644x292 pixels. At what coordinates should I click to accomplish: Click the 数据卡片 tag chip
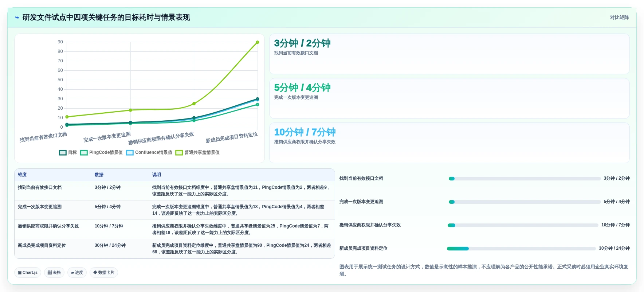click(x=104, y=272)
